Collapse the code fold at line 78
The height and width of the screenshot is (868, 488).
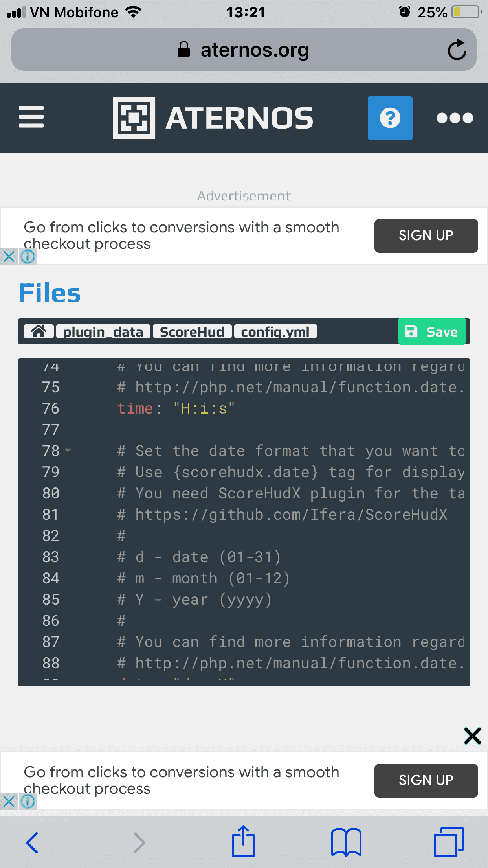click(68, 451)
